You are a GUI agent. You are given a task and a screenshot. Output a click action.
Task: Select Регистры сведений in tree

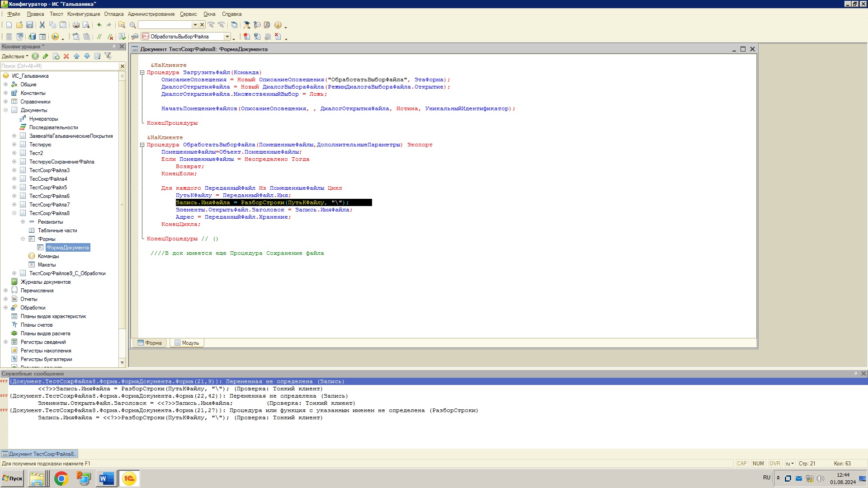click(43, 342)
